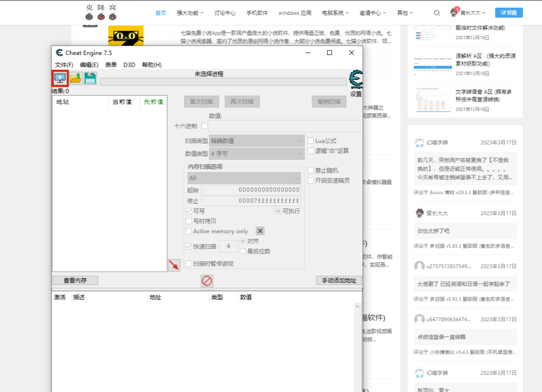Screen dimensions: 542x392
Task: Open the 文字转语音 A区 sidebar article link
Action: tap(483, 96)
